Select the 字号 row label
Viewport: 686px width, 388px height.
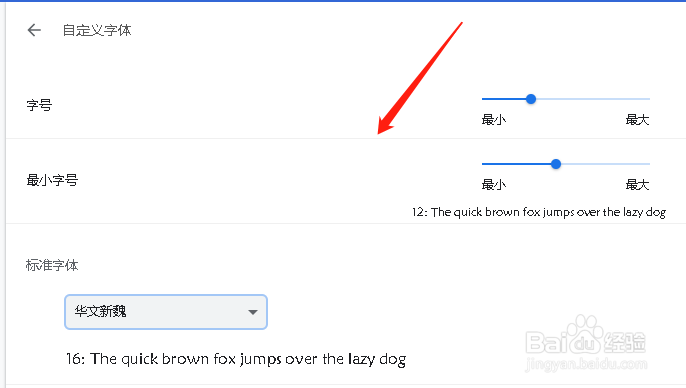point(39,105)
